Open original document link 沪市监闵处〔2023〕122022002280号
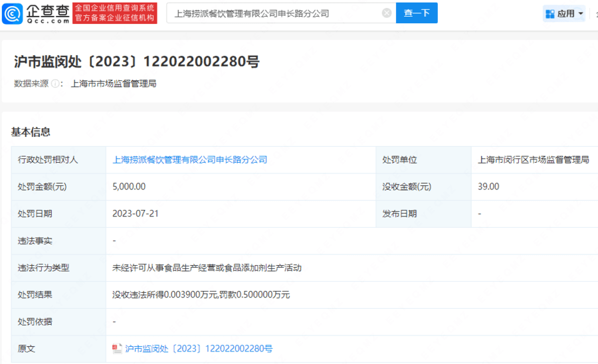 click(199, 349)
